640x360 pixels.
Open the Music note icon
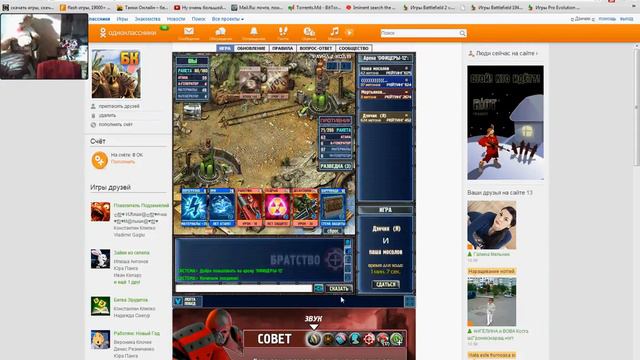[x=335, y=31]
